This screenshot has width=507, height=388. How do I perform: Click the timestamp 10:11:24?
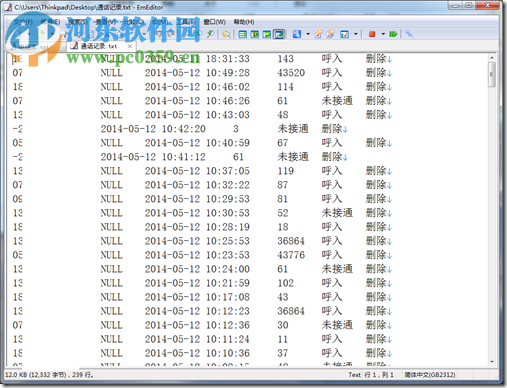228,339
